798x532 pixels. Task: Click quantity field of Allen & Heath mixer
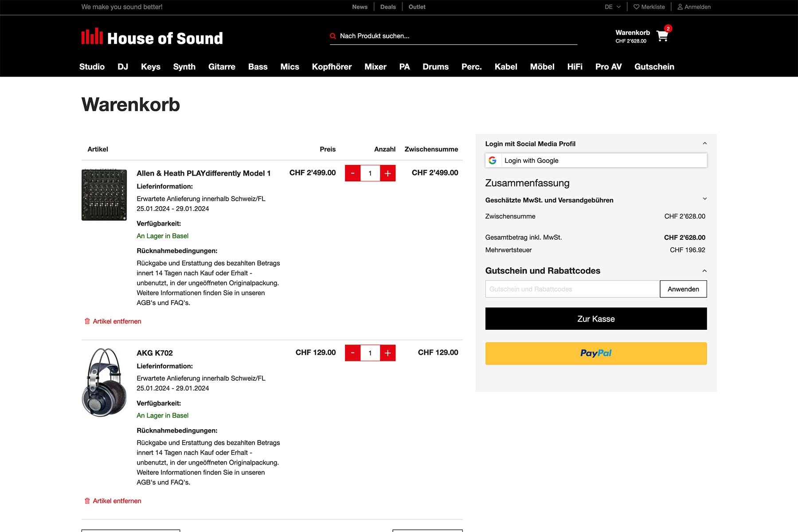pyautogui.click(x=370, y=173)
